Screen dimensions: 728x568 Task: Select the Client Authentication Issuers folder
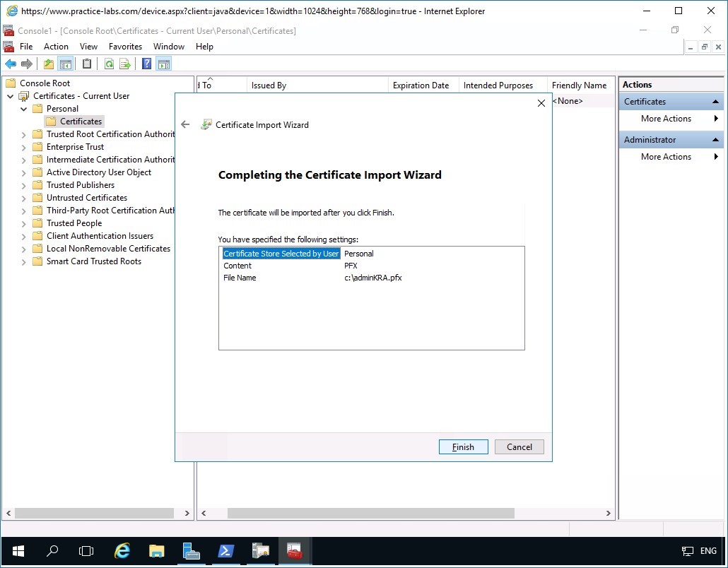tap(100, 236)
